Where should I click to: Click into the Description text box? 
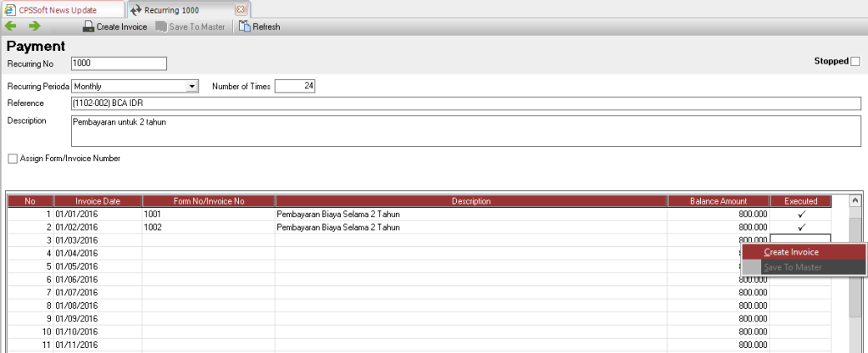click(466, 131)
